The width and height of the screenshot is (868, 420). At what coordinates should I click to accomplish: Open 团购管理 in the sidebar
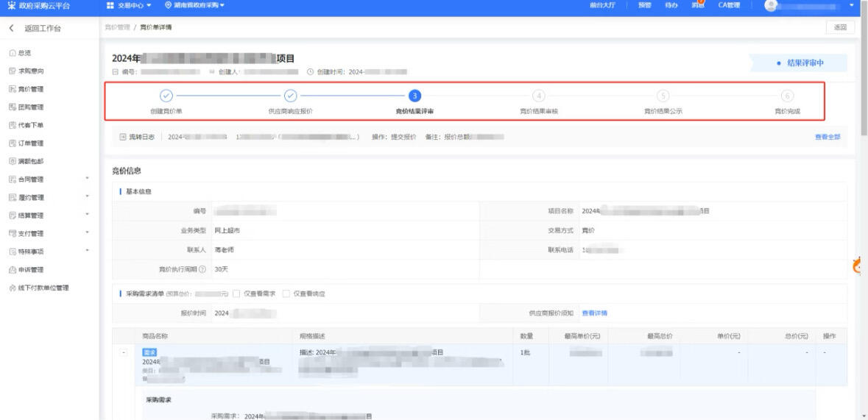tap(27, 107)
